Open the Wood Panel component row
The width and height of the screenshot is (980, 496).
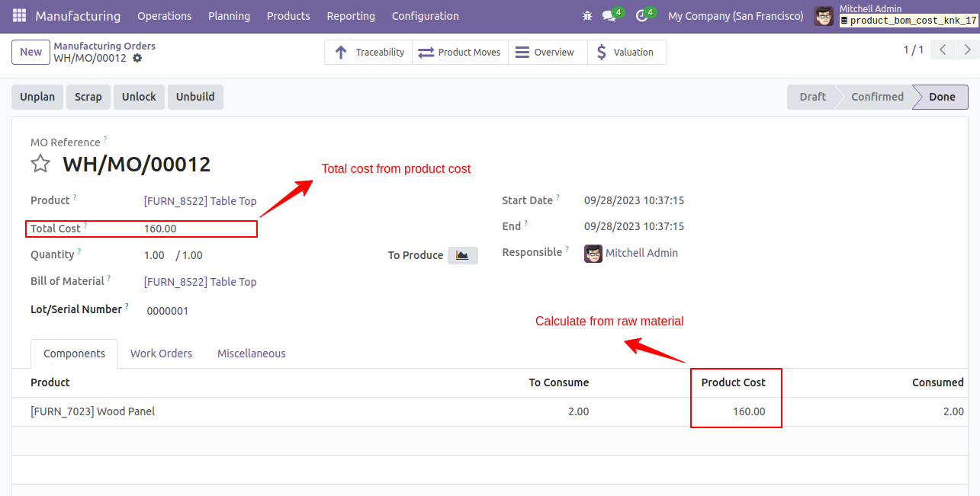[490, 411]
